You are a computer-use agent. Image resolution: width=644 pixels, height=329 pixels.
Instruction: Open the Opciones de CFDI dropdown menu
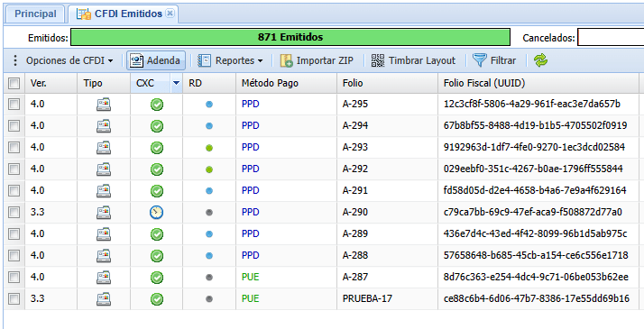[x=64, y=60]
